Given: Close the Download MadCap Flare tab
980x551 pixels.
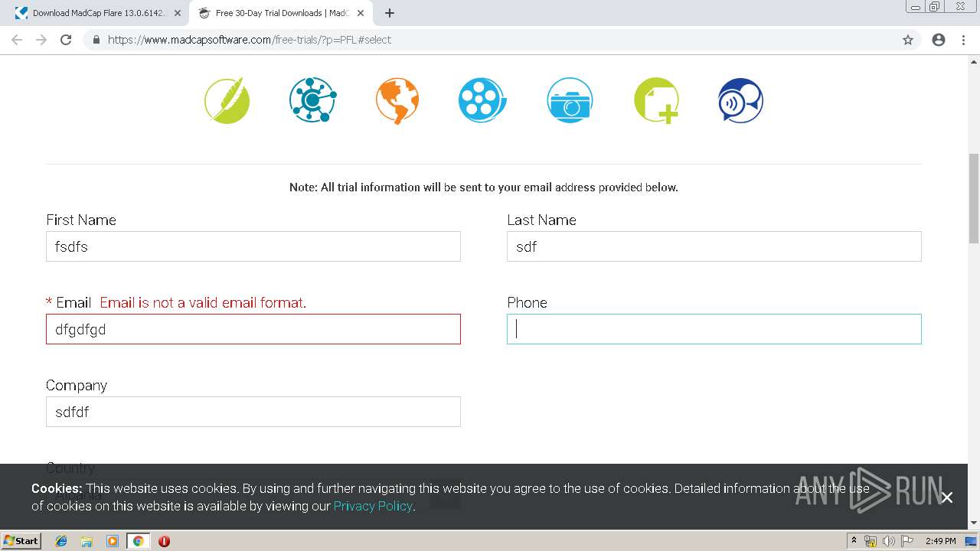Looking at the screenshot, I should pos(178,13).
